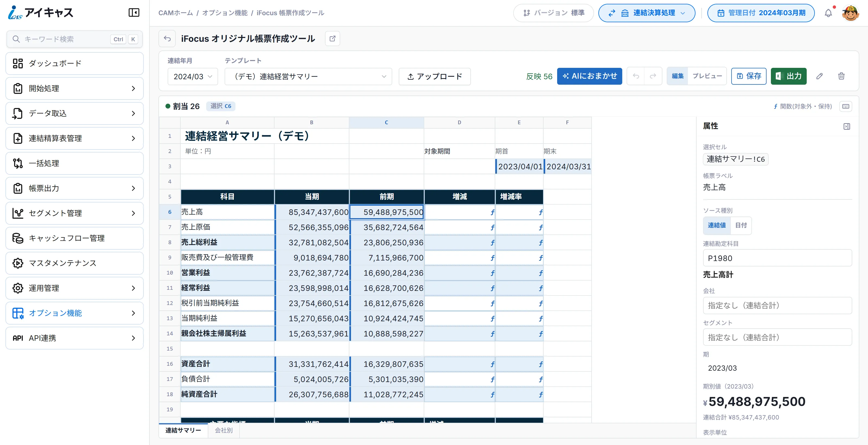This screenshot has width=868, height=445.
Task: Click the 関数(対象外・保持) legend text
Action: point(806,107)
